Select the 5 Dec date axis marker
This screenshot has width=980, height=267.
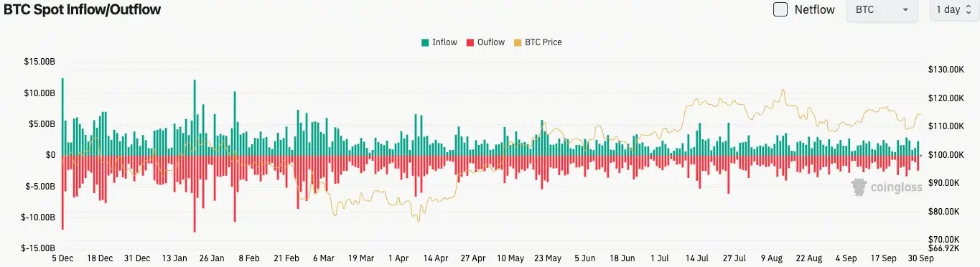(x=62, y=257)
